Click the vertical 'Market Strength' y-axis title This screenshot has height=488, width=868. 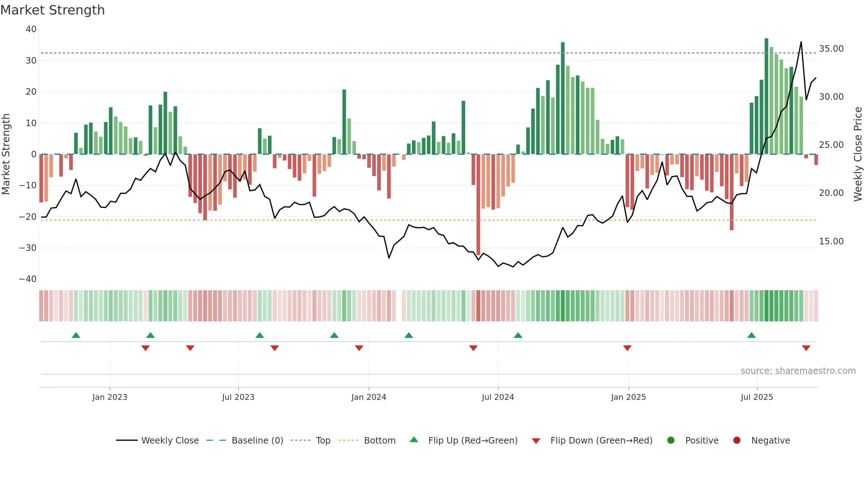tap(6, 154)
